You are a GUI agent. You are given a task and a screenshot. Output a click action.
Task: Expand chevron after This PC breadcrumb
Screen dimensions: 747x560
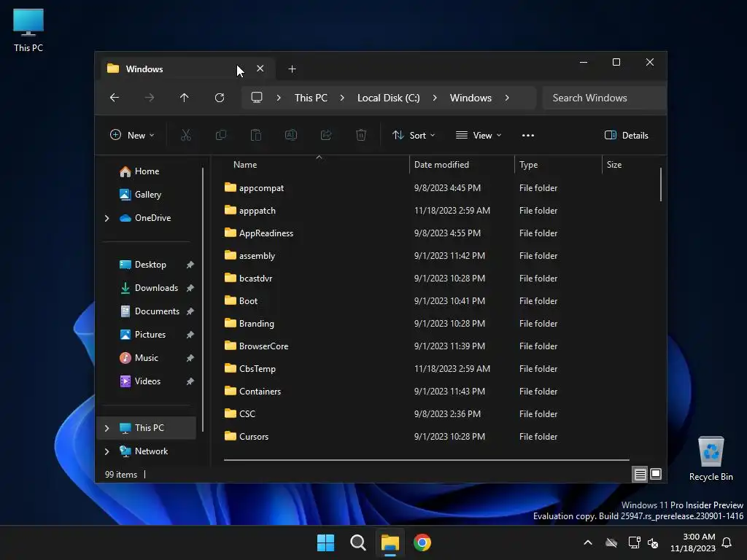(x=342, y=98)
